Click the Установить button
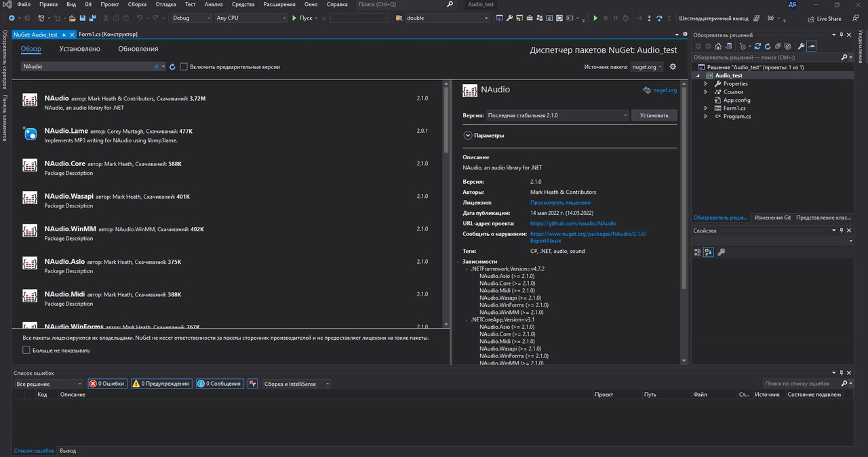The width and height of the screenshot is (868, 457). pos(654,115)
